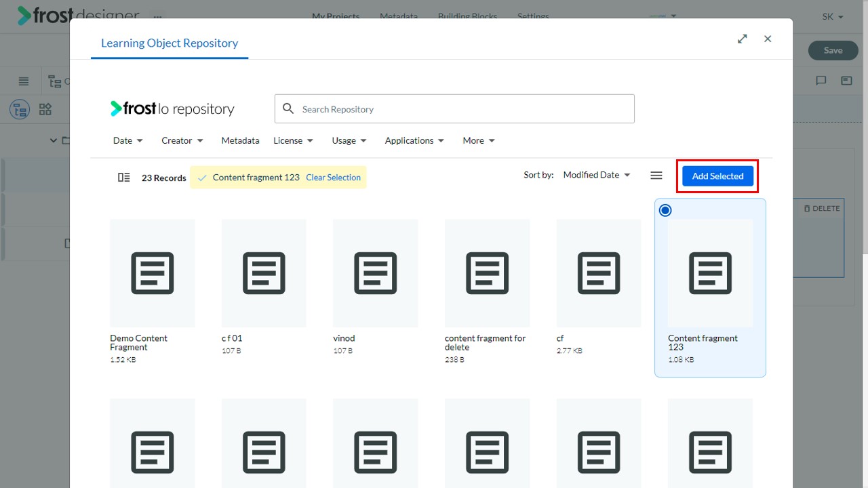This screenshot has width=868, height=488.
Task: Select the Demo Content Fragment thumbnail
Action: tap(153, 273)
